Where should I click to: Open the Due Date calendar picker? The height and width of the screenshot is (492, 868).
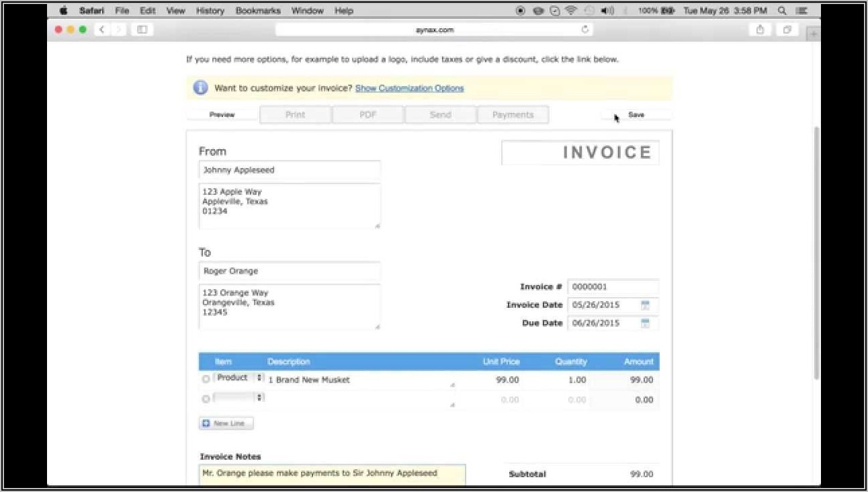(645, 323)
